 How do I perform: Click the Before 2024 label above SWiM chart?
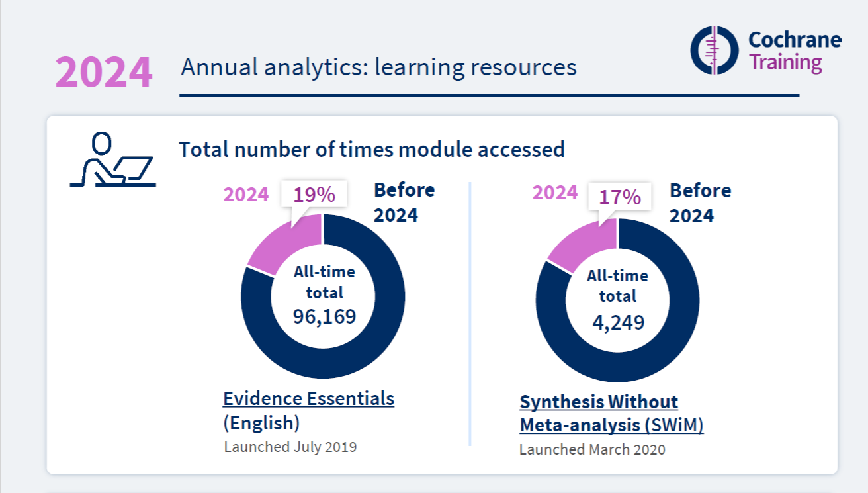(700, 203)
